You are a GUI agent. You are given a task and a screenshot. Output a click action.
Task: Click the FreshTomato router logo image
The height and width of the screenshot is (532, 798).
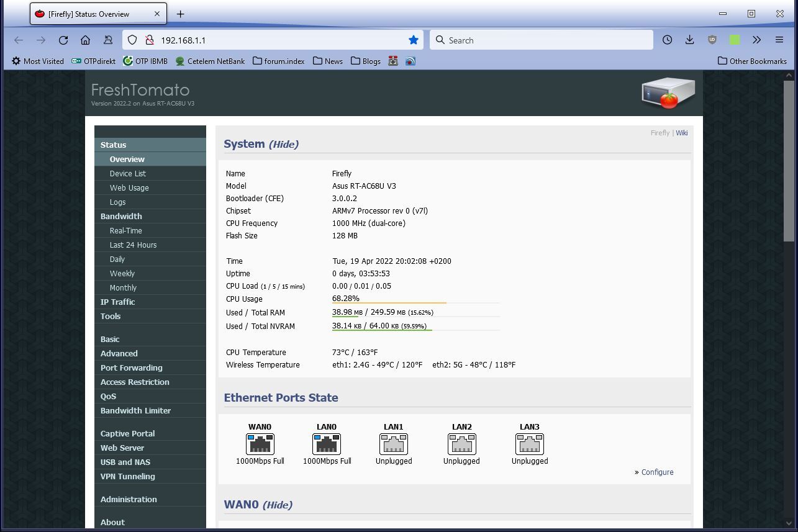pos(668,92)
